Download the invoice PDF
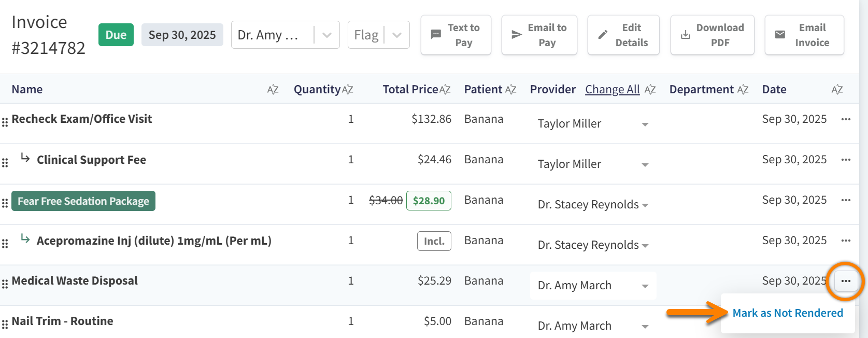The height and width of the screenshot is (338, 868). (712, 35)
